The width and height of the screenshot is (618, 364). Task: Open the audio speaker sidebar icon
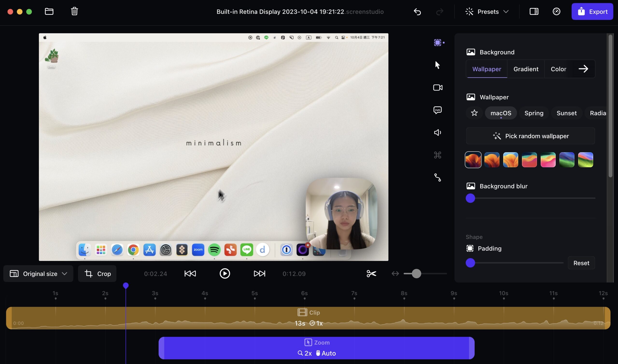(437, 133)
